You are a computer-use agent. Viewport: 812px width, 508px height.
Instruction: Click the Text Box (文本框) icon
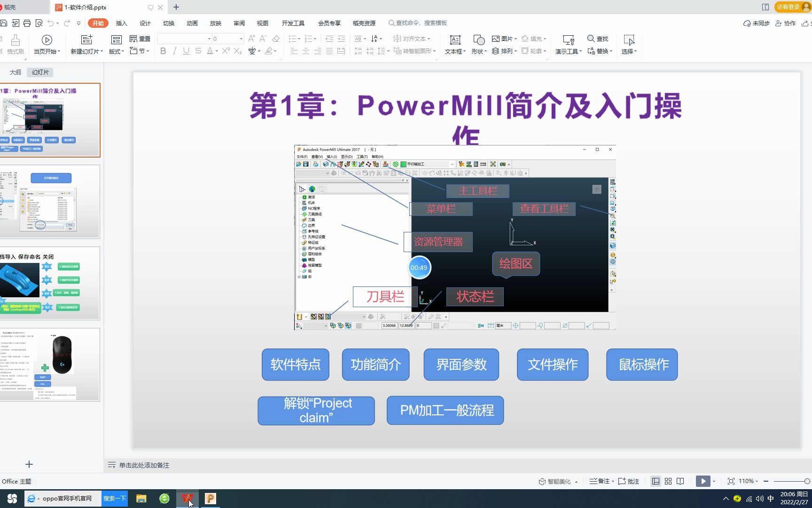tap(455, 40)
